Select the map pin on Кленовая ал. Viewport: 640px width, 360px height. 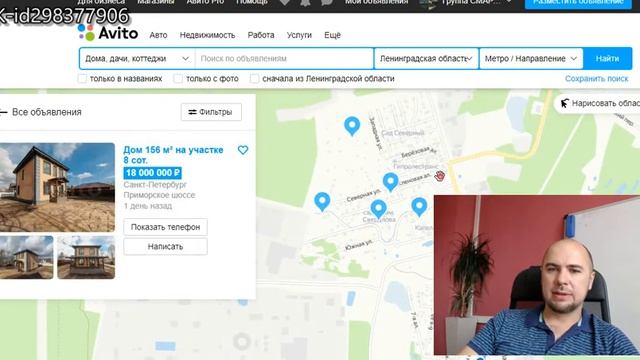[x=391, y=182]
